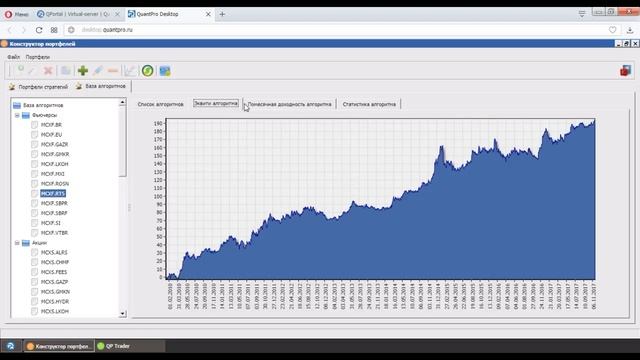Click the magnifier search toolbar icon
This screenshot has width=640, height=360.
(x=20, y=69)
